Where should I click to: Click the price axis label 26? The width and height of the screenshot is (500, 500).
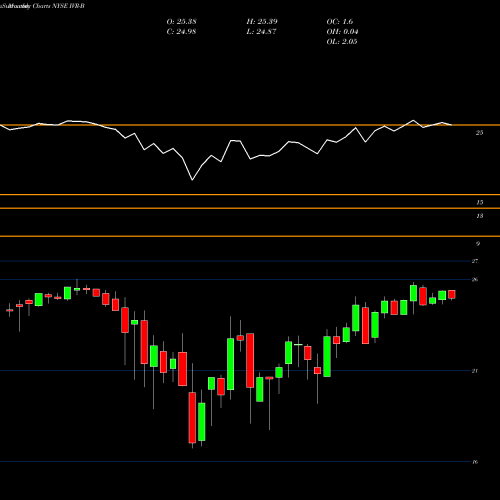475,279
